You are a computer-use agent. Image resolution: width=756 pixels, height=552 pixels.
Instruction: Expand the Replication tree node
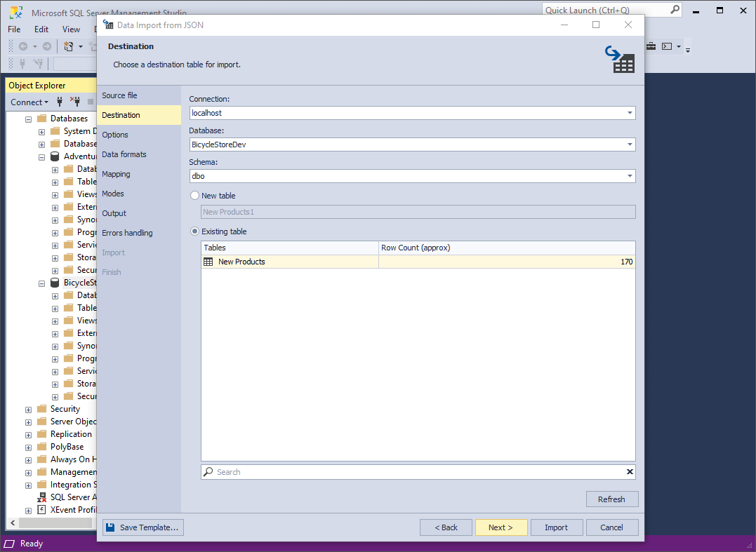tap(27, 433)
